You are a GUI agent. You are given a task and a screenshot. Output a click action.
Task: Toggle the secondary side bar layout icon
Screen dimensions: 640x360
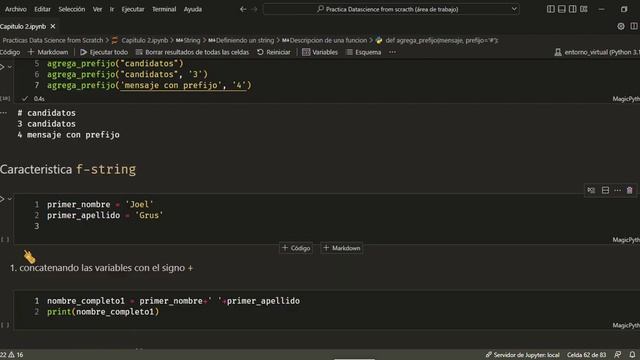[573, 9]
